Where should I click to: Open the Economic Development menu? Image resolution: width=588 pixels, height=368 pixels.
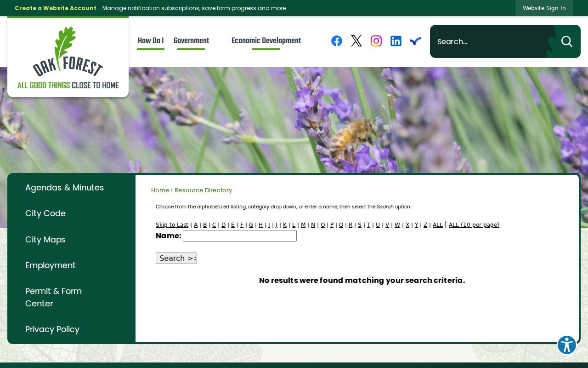[266, 40]
